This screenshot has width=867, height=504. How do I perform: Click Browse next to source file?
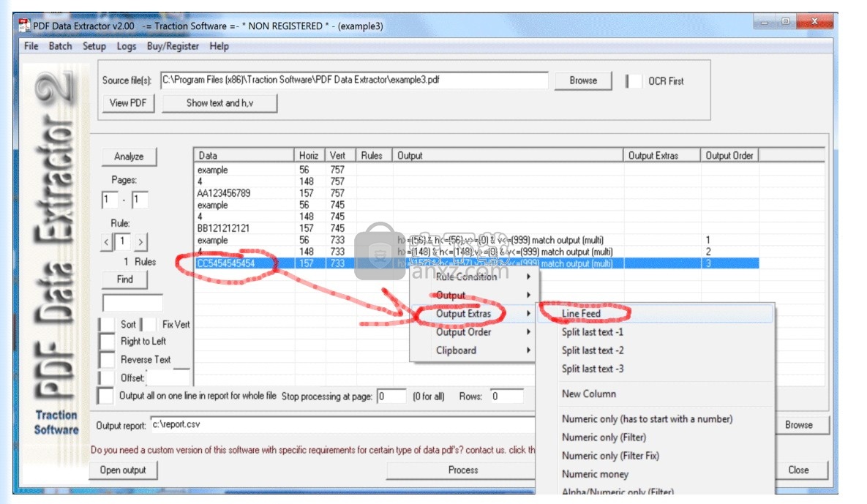coord(583,80)
